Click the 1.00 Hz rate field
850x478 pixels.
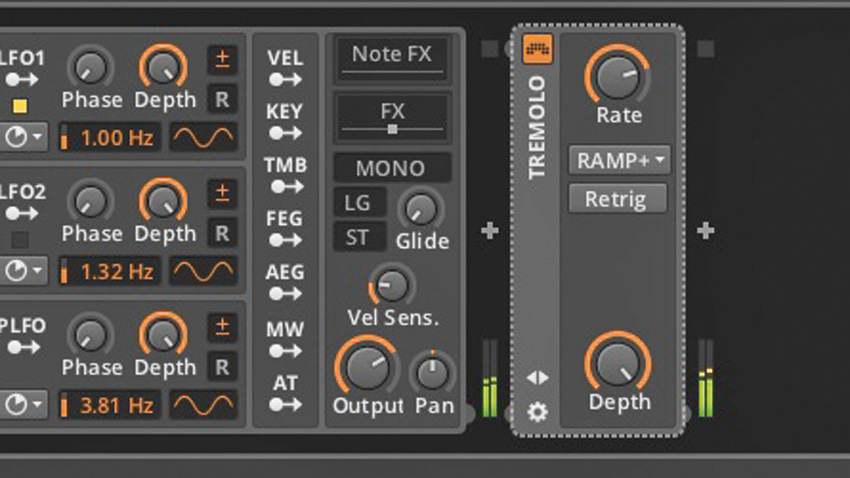(x=111, y=137)
